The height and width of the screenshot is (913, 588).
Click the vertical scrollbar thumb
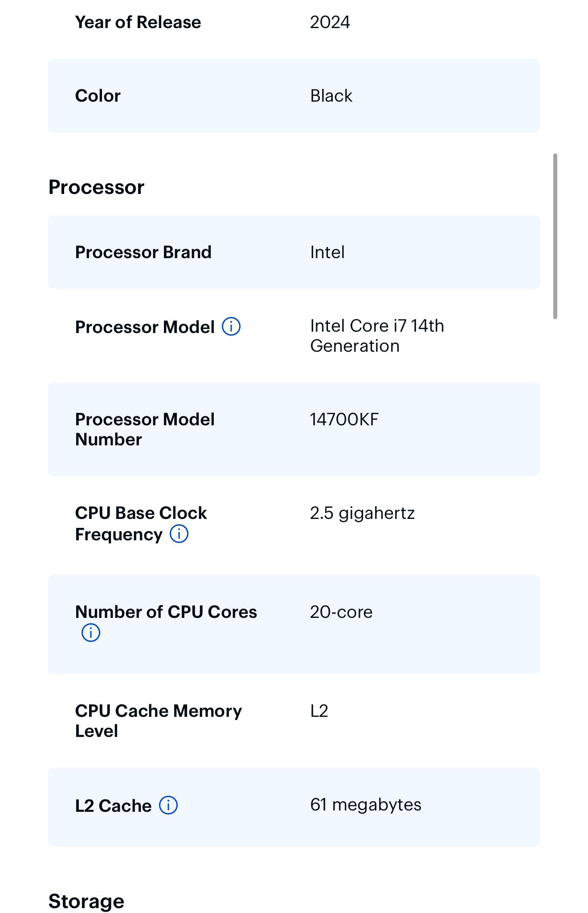tap(555, 236)
